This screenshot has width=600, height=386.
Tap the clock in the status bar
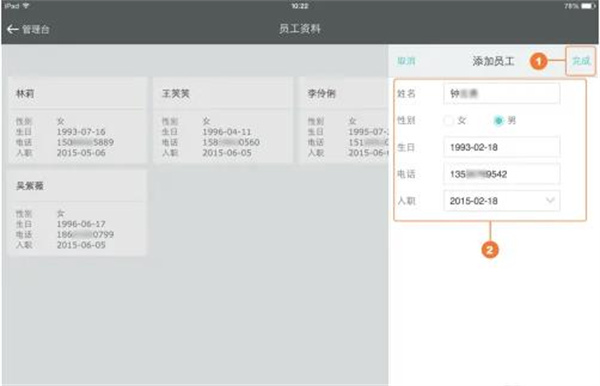click(300, 6)
